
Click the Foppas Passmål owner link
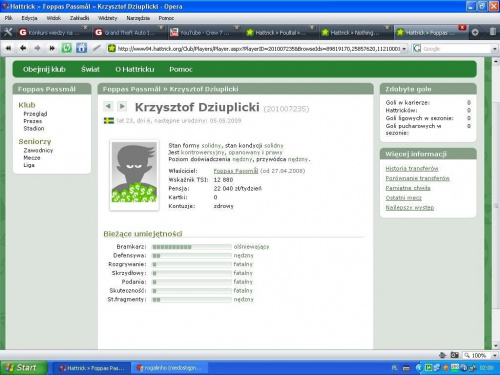(236, 171)
